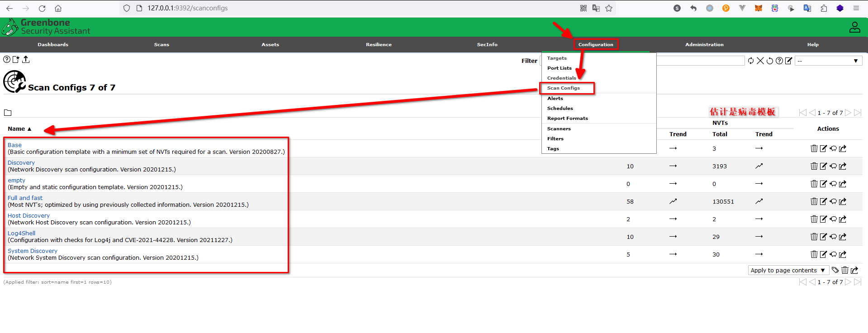This screenshot has width=868, height=333.
Task: Move the Base scan config to trashcan
Action: point(814,148)
